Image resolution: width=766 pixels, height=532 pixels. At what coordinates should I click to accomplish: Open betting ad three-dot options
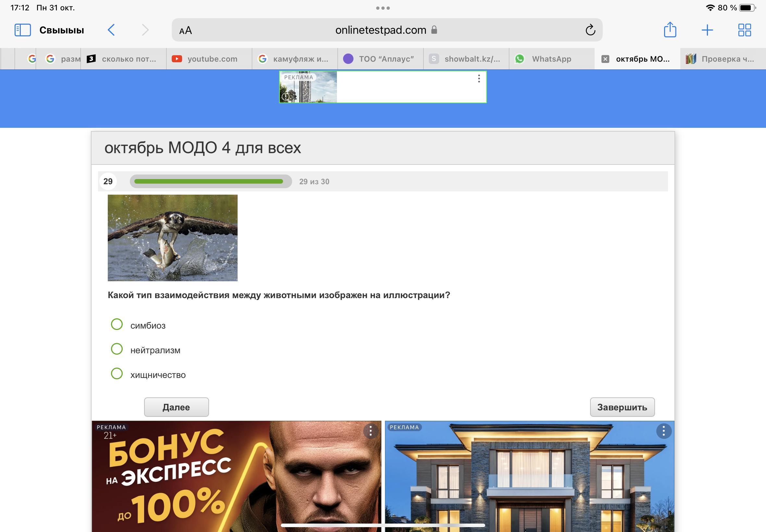click(370, 431)
